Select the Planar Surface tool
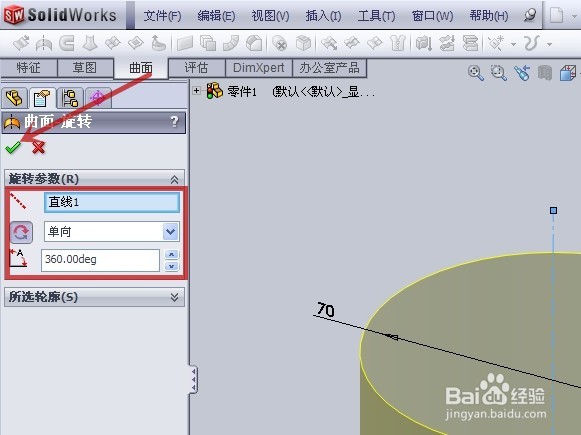The image size is (581, 435). 185,43
